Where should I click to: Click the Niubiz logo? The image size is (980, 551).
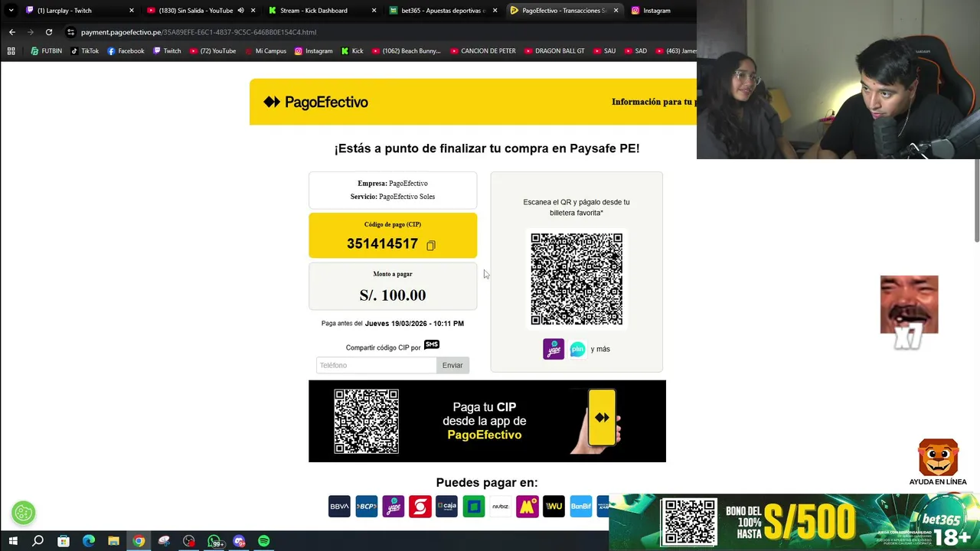(500, 507)
